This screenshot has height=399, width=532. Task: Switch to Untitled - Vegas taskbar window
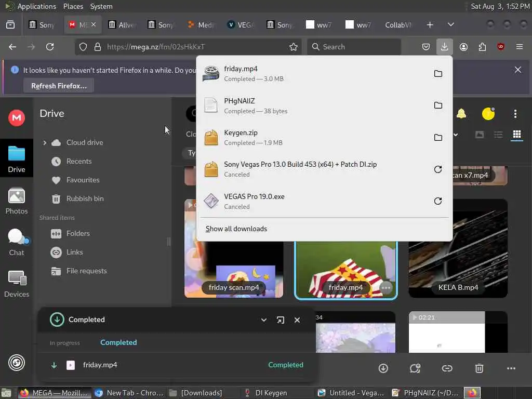351,393
